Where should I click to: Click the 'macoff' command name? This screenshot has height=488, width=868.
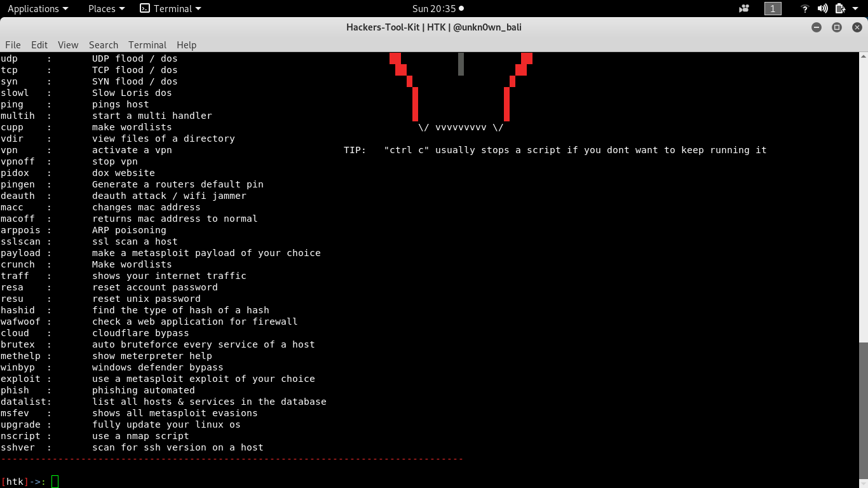coord(18,219)
